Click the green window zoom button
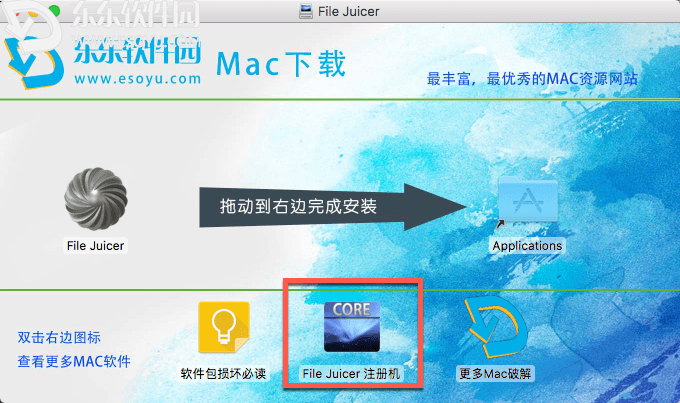The image size is (680, 403). tap(55, 10)
